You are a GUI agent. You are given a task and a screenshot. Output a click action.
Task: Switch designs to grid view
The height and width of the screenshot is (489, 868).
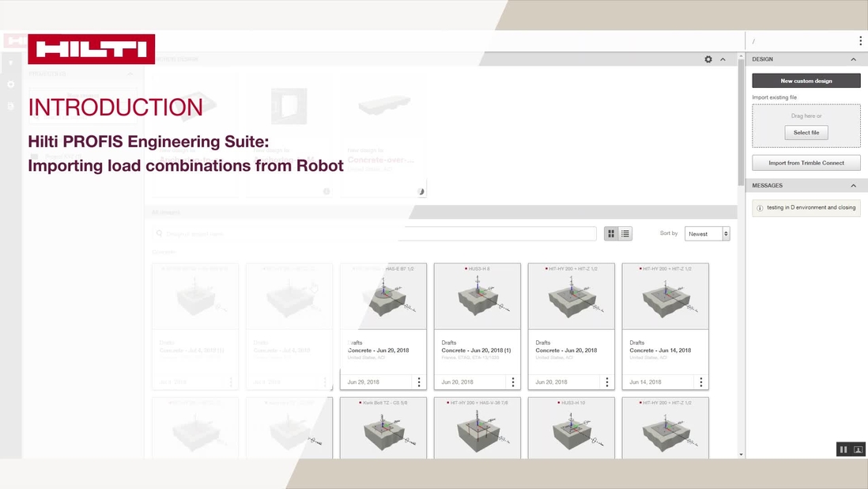tap(609, 233)
